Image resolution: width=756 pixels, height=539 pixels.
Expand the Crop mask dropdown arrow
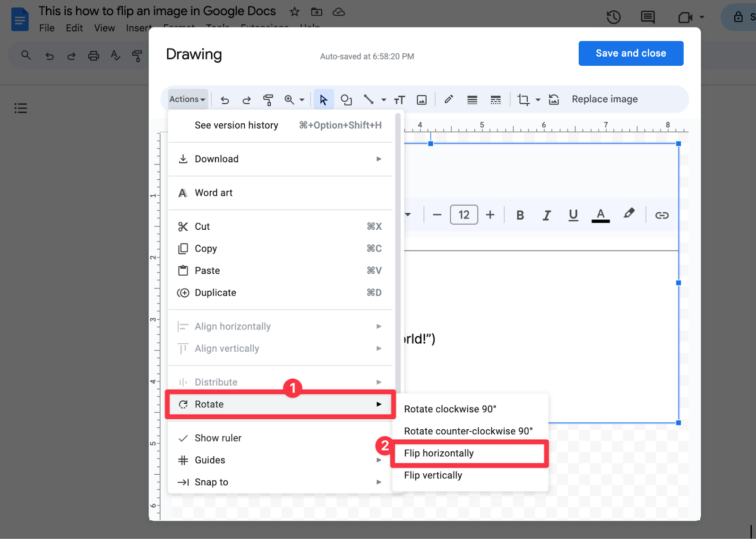538,100
